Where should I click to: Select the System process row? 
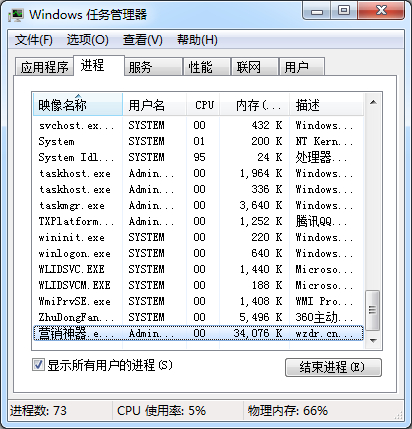198,141
